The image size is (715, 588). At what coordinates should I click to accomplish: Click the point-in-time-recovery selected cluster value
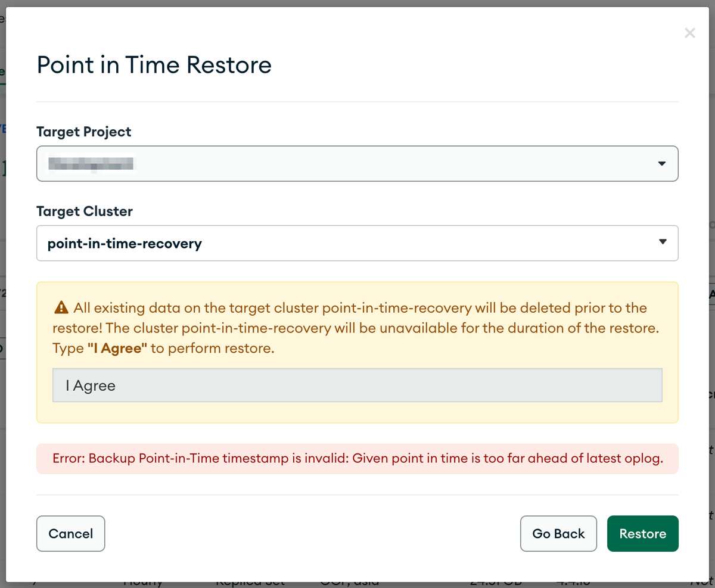click(125, 243)
